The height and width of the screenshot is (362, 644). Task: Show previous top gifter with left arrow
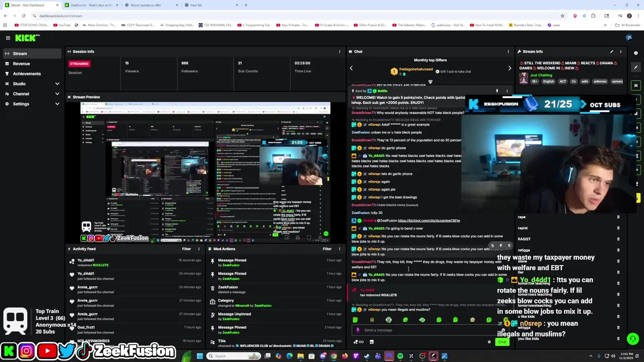pyautogui.click(x=351, y=68)
